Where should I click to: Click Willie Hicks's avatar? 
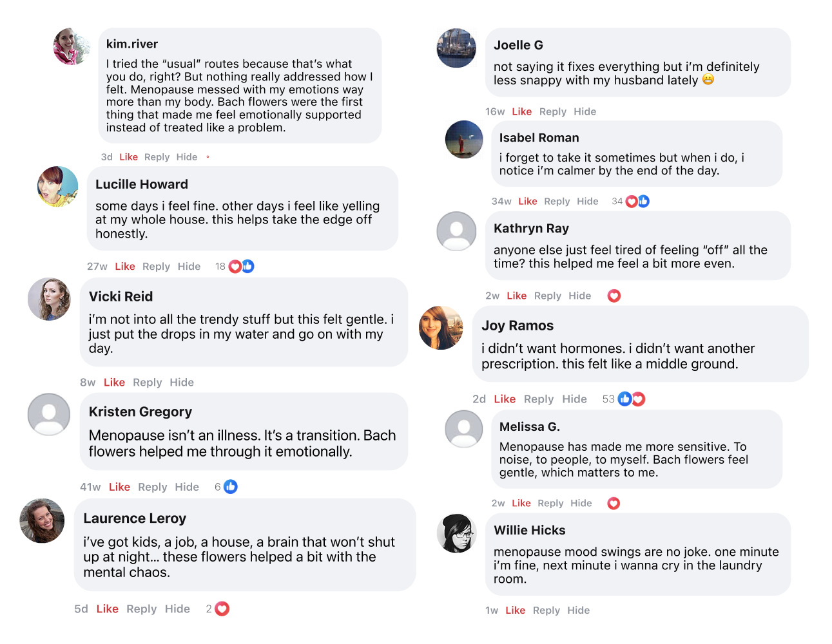(x=457, y=533)
